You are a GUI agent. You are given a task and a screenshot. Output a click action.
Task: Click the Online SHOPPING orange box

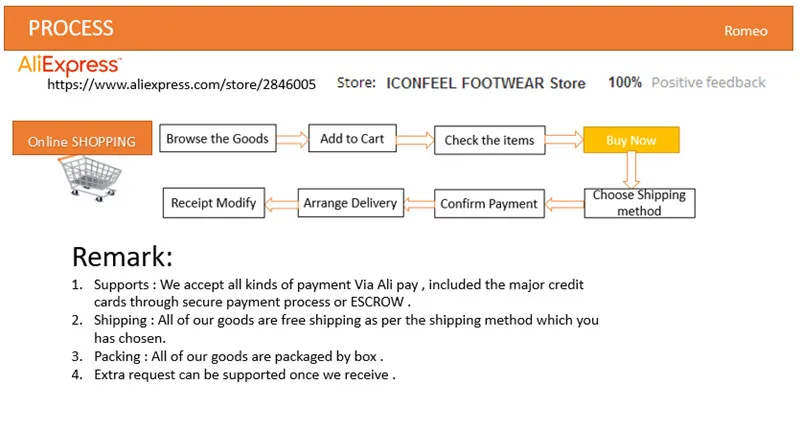pos(82,138)
